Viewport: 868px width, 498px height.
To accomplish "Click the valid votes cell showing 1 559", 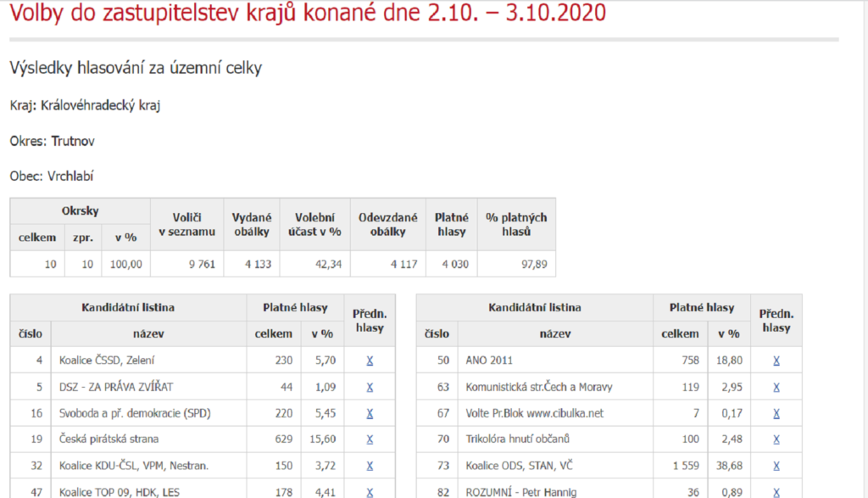I will pos(683,466).
